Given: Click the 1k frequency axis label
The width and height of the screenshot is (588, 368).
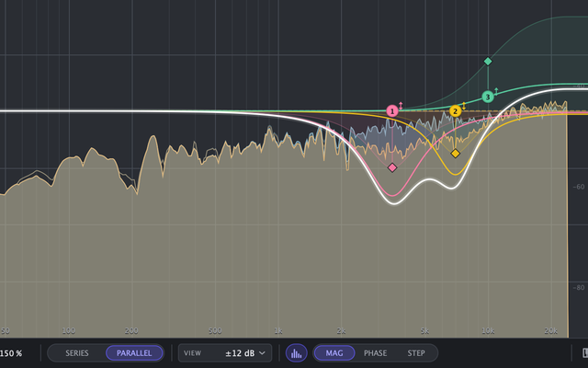Looking at the screenshot, I should point(277,331).
